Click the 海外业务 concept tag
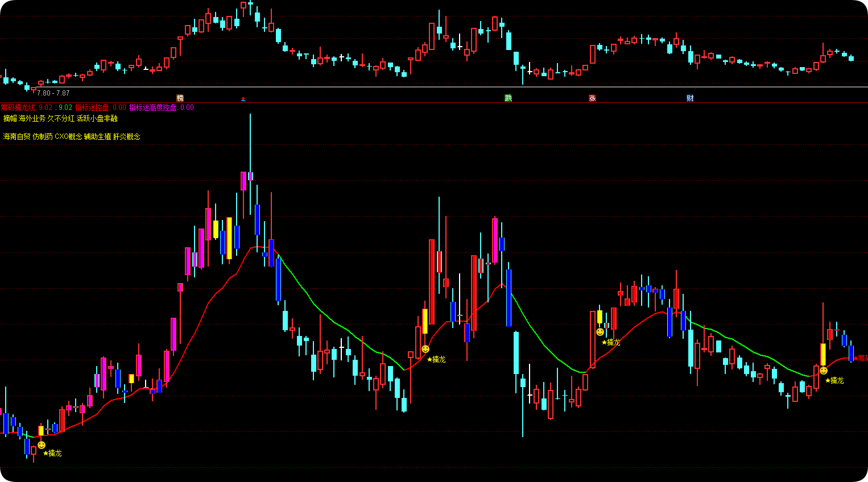This screenshot has height=482, width=868. [x=32, y=118]
